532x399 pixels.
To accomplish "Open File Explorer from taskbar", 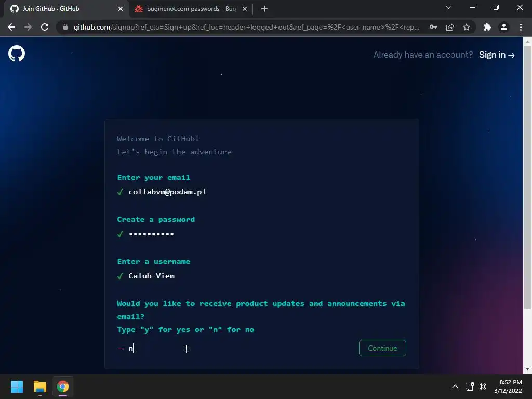I will tap(39, 387).
